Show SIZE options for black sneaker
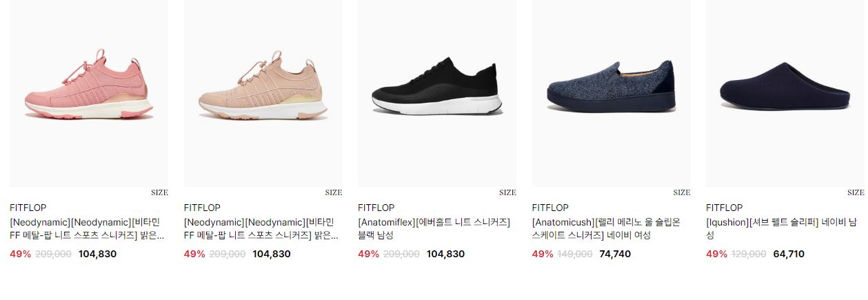The height and width of the screenshot is (300, 868). (507, 193)
